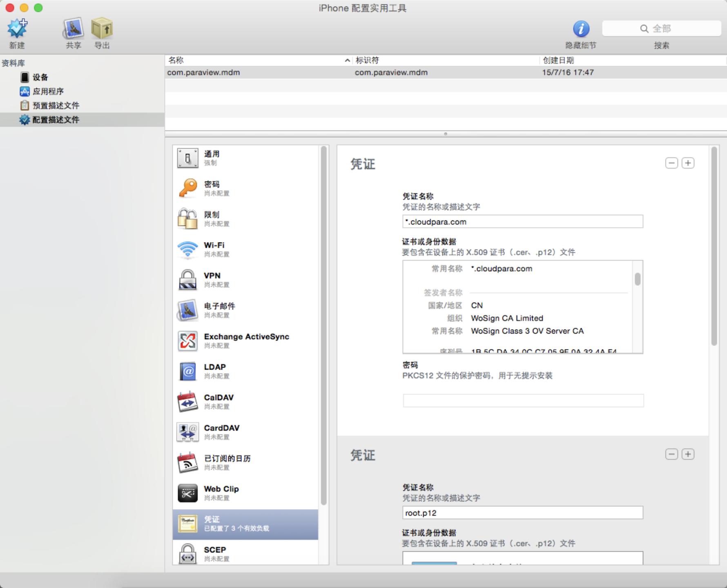
Task: Click the Share (共享) toolbar icon
Action: 74,29
